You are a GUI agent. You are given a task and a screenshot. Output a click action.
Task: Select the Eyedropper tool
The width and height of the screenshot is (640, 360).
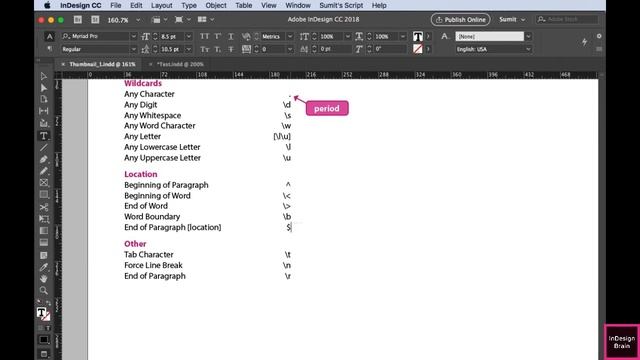coord(44,267)
